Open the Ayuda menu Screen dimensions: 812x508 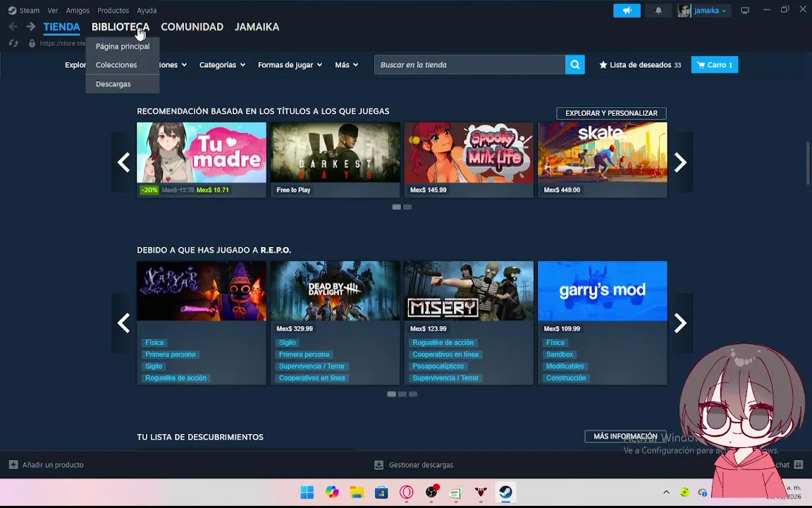click(x=147, y=11)
